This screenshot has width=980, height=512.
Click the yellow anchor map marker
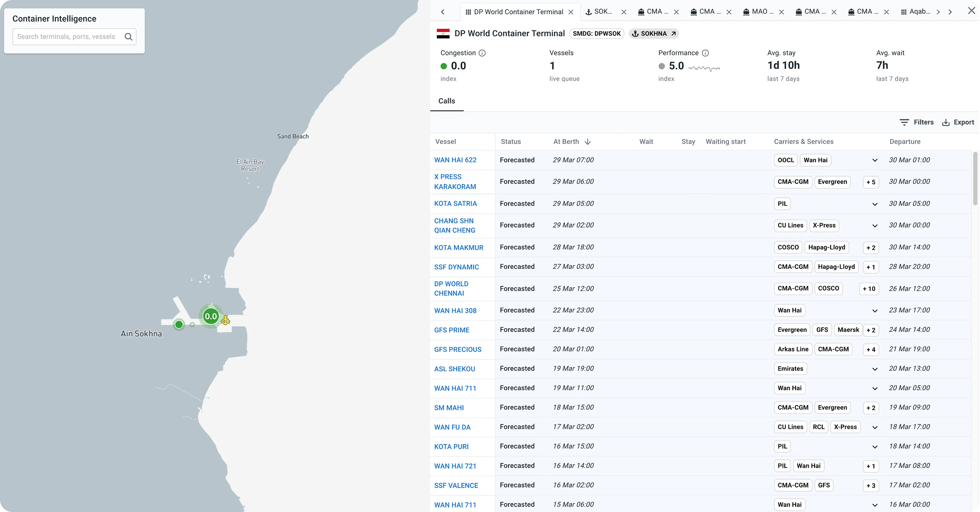226,320
